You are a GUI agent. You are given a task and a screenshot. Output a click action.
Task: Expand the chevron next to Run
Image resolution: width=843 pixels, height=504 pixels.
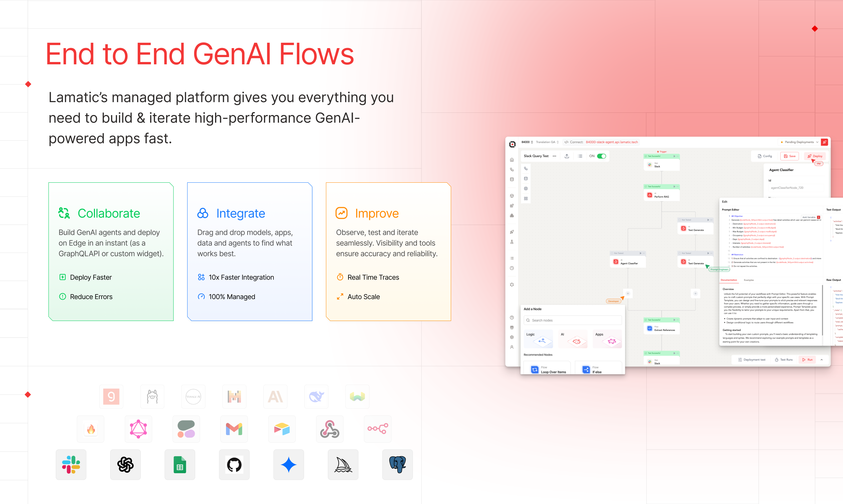click(x=821, y=360)
